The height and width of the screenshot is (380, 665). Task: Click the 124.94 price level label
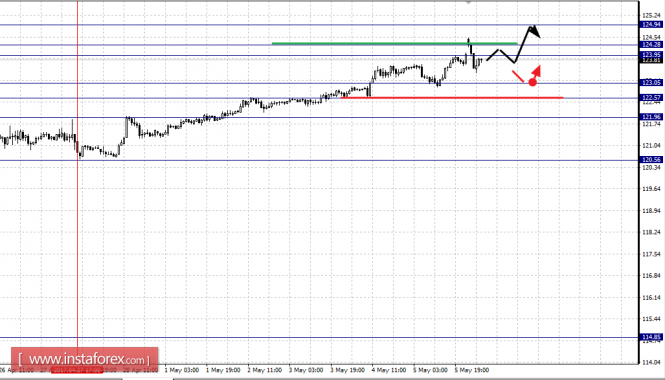point(651,25)
